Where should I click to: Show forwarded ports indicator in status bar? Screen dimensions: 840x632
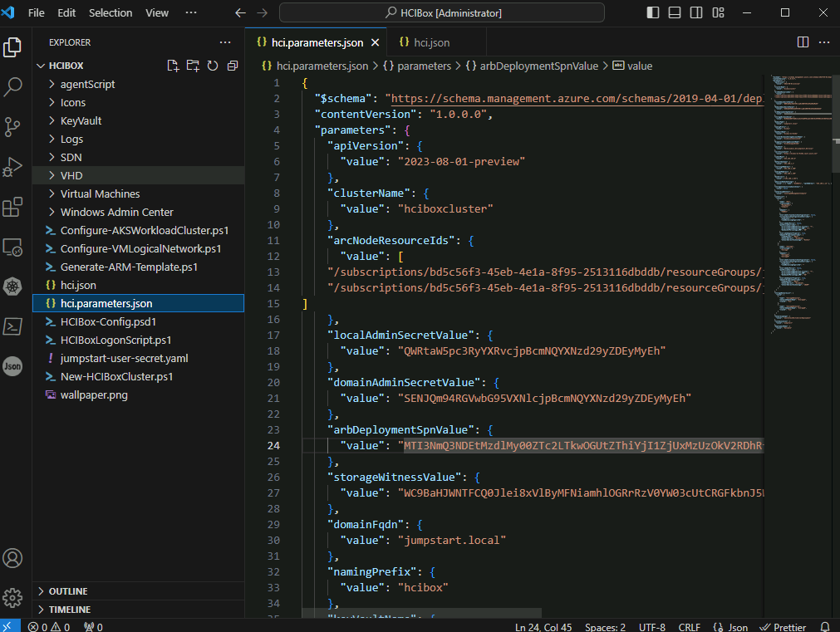tap(93, 627)
